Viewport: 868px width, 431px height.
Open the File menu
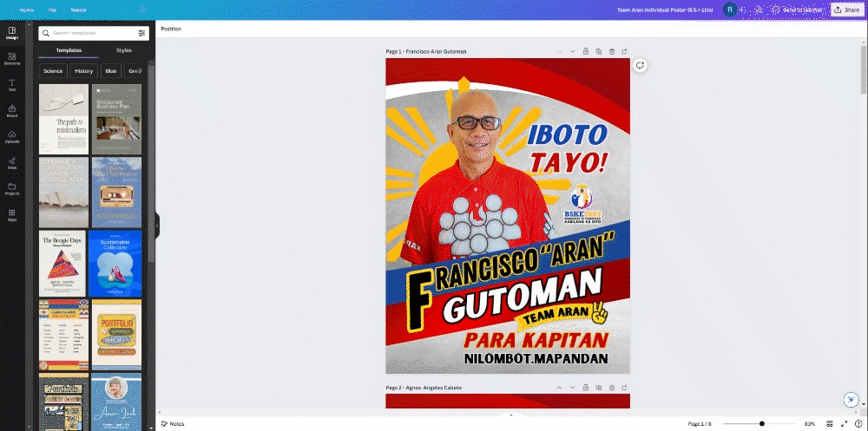tap(52, 10)
